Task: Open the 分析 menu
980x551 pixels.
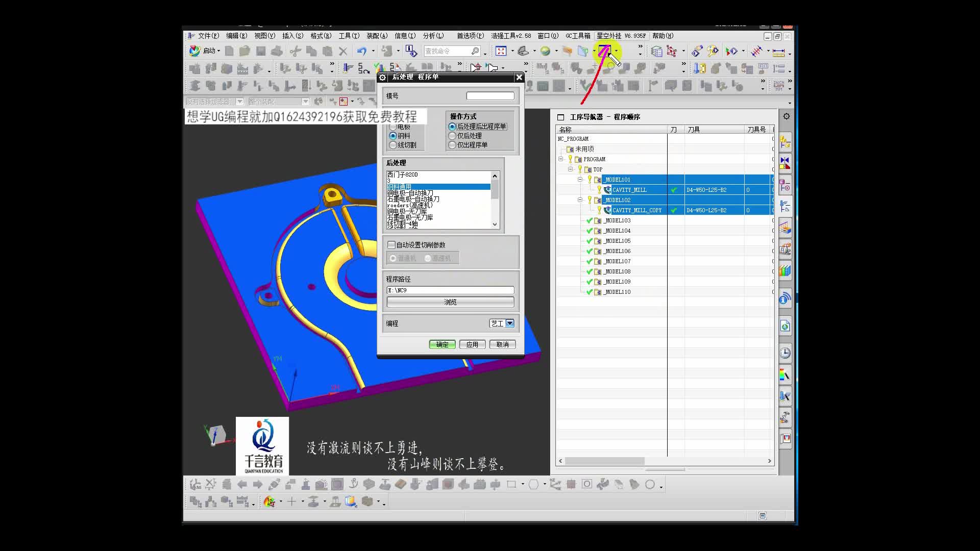Action: (x=433, y=36)
